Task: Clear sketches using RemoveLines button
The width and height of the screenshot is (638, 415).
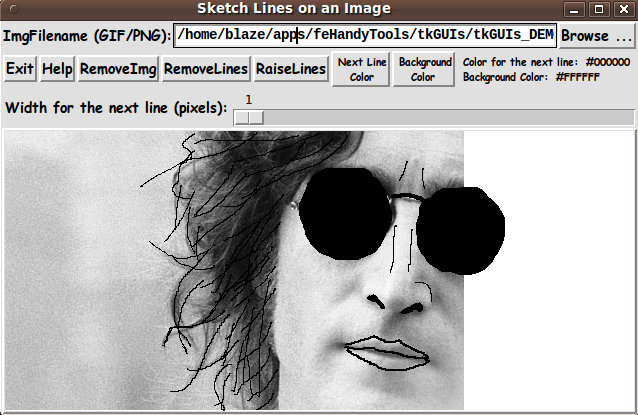Action: coord(205,69)
